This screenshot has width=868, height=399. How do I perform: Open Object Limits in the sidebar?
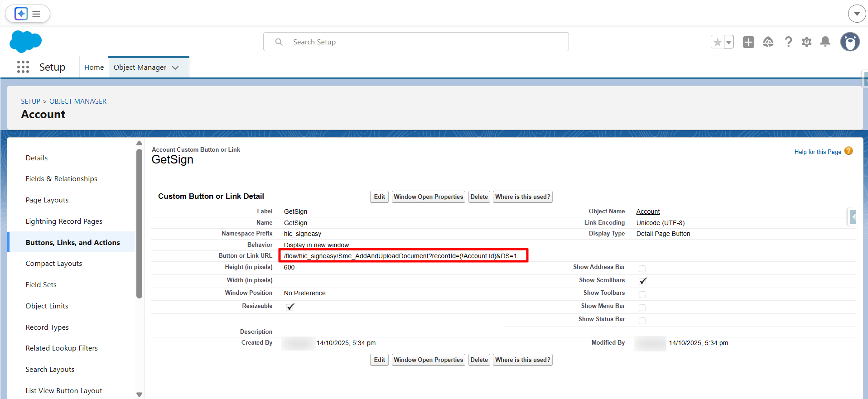[x=47, y=306]
